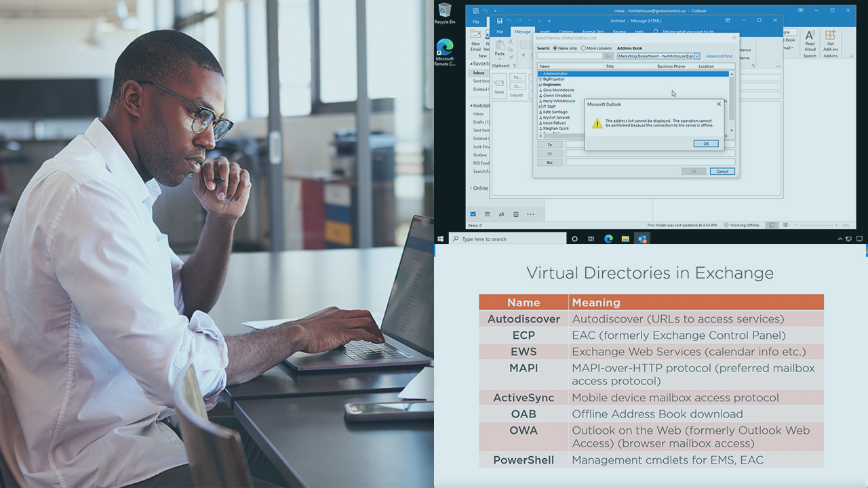Open Calendar view in Outlook navigation bar
Screen dimensions: 868x488
[487, 214]
